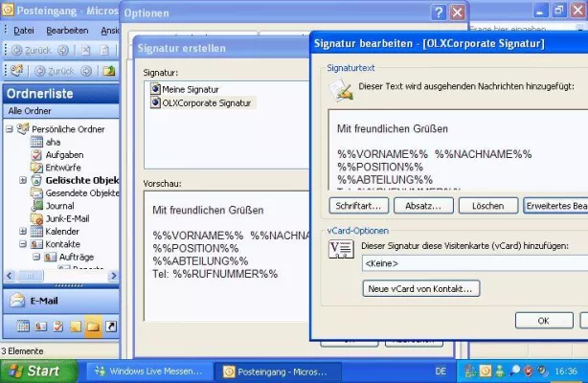
Task: Click the Schriftart... button
Action: [357, 206]
